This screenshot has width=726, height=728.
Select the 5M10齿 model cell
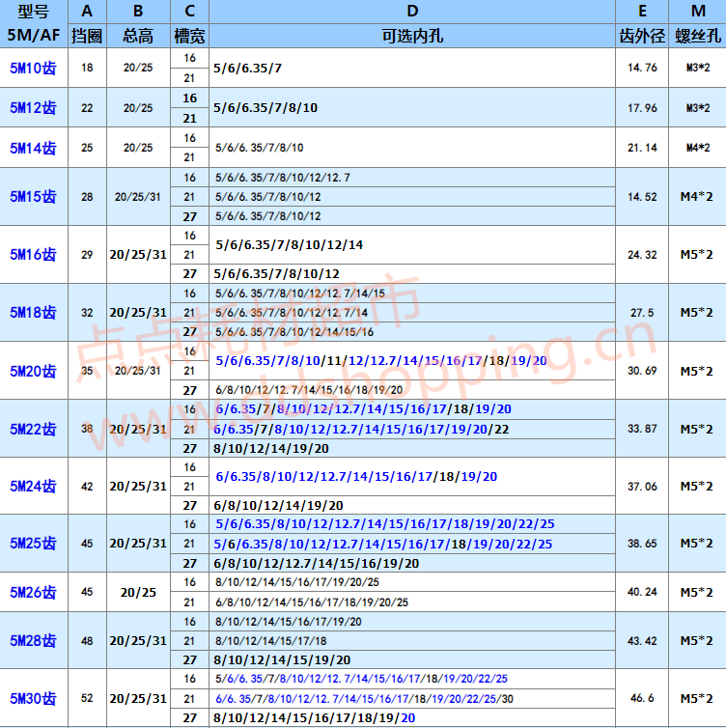click(x=34, y=68)
